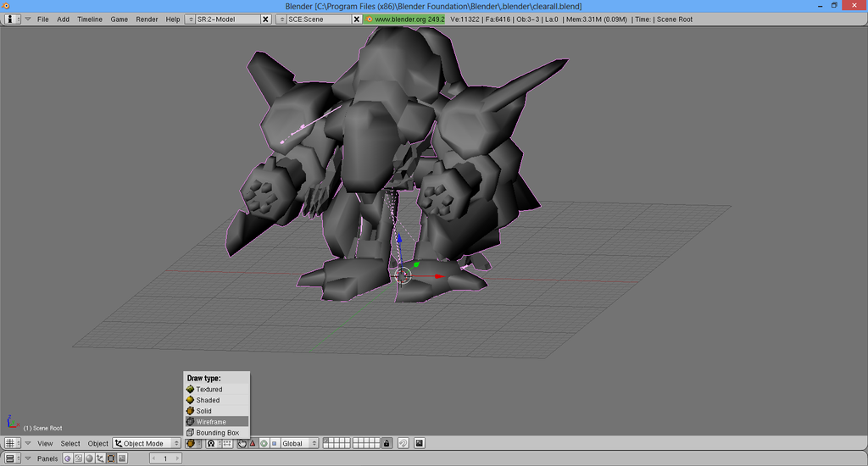The width and height of the screenshot is (868, 466).
Task: Collapse the Panels header menus arrow
Action: 28,458
